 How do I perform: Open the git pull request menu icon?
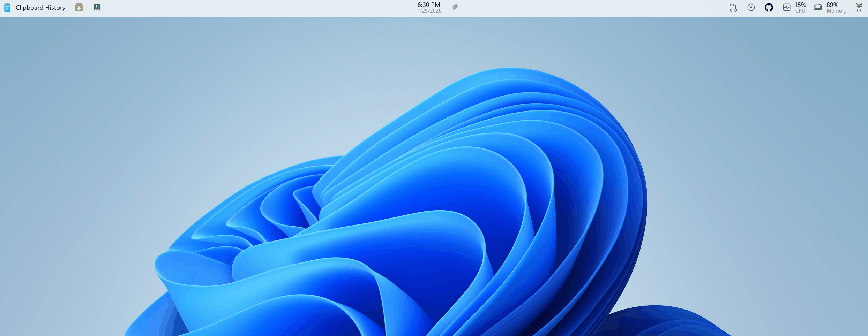coord(733,7)
